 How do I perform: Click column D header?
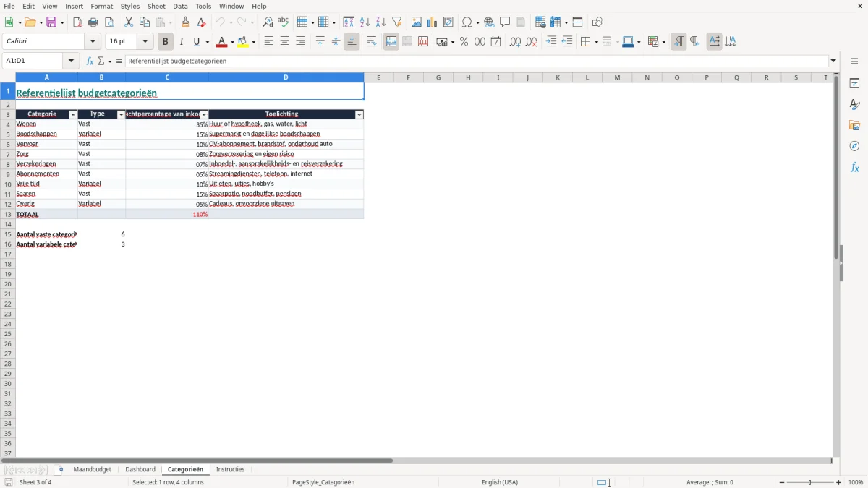point(286,77)
